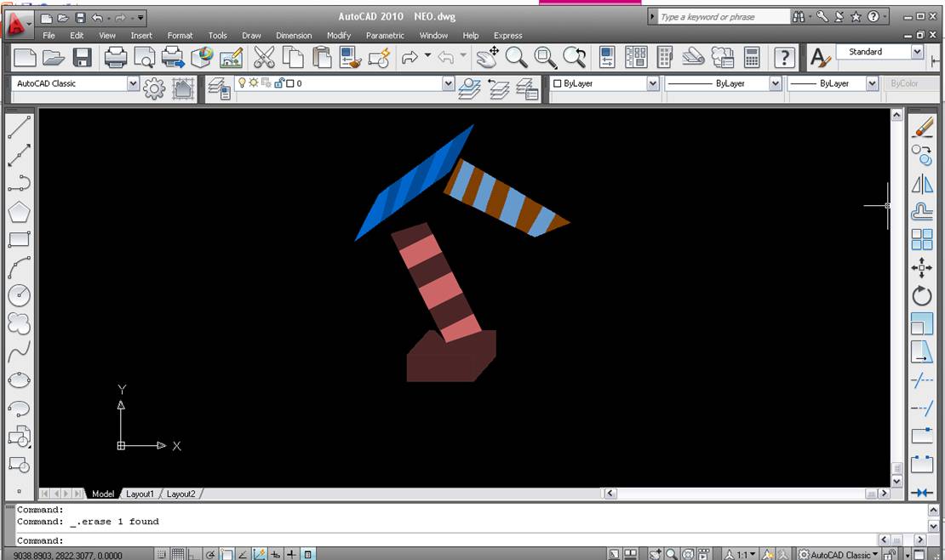Switch to the Layout2 tab
Screen dimensions: 945x560
click(180, 494)
